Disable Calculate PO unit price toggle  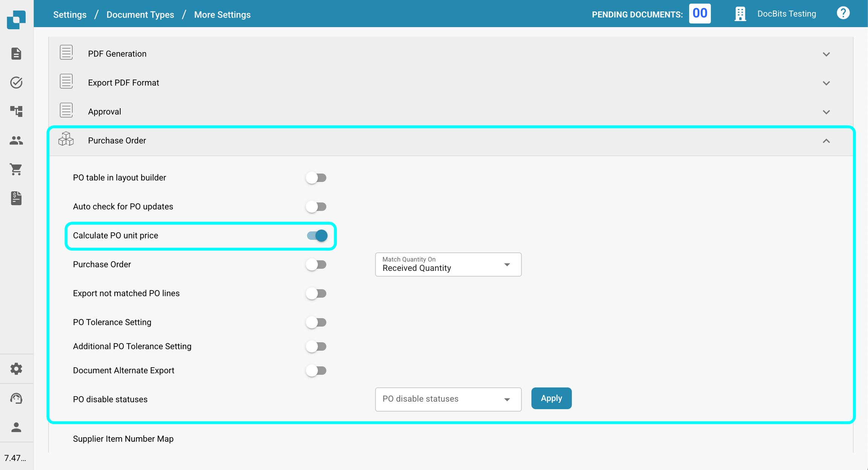click(317, 236)
